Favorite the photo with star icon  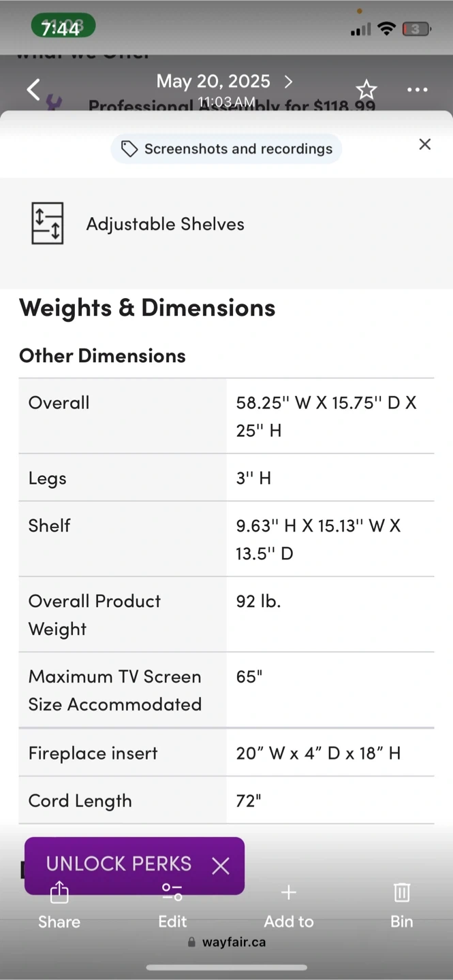click(366, 89)
